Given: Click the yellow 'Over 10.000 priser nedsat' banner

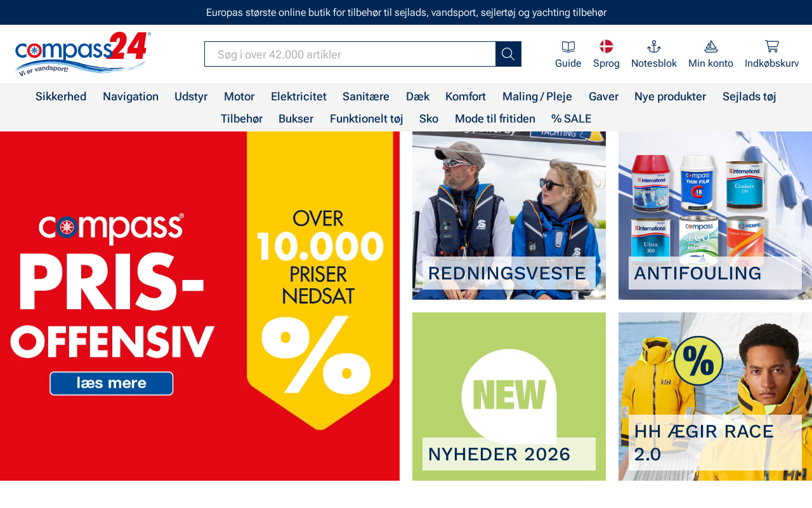Looking at the screenshot, I should click(x=320, y=279).
